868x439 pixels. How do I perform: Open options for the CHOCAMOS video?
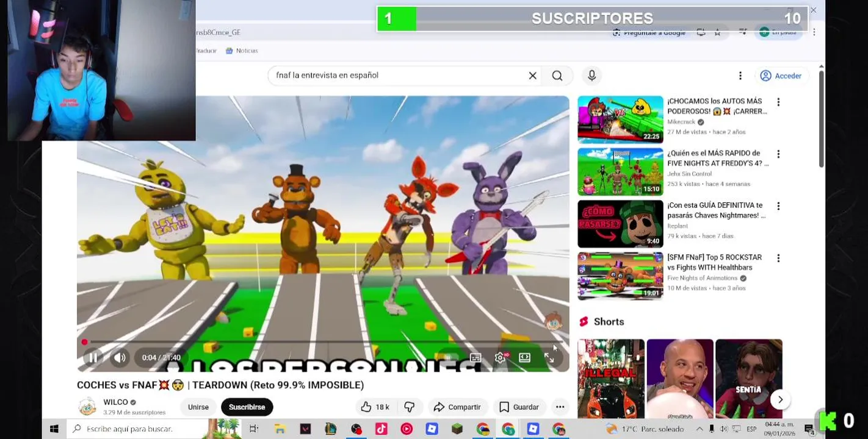tap(778, 102)
